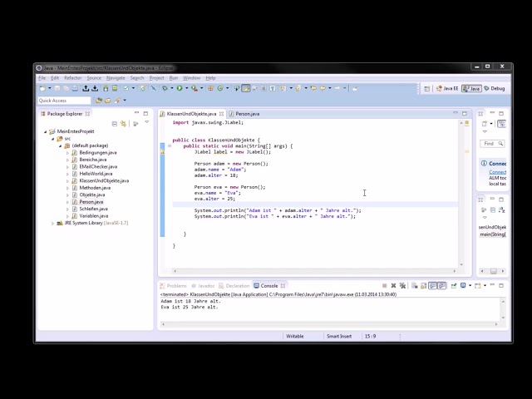Image resolution: width=532 pixels, height=399 pixels.
Task: Click the Display Selected Console monitor icon
Action: click(x=463, y=286)
